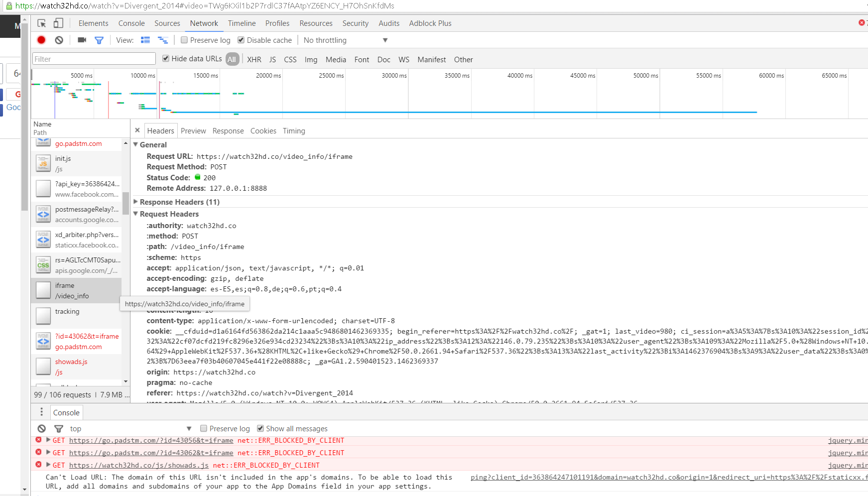Screen dimensions: 868x496
Task: Clear the network log
Action: [x=59, y=40]
